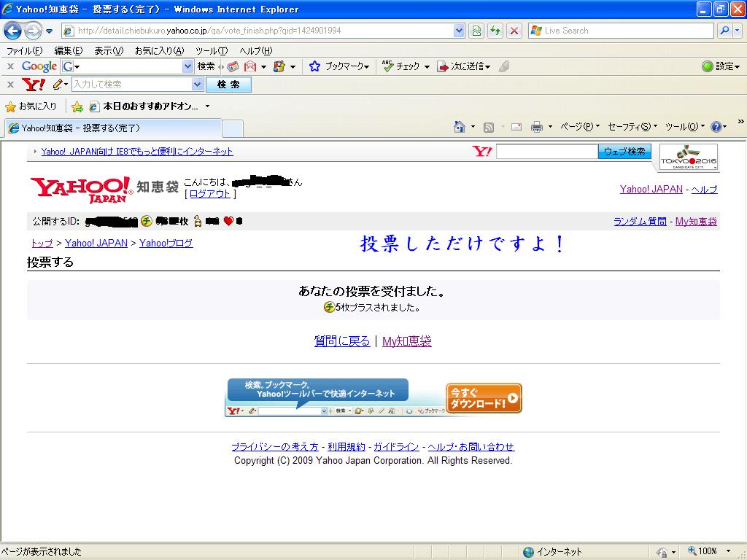Open the ツール(O) command bar menu
Viewport: 747px width, 560px height.
(x=685, y=127)
